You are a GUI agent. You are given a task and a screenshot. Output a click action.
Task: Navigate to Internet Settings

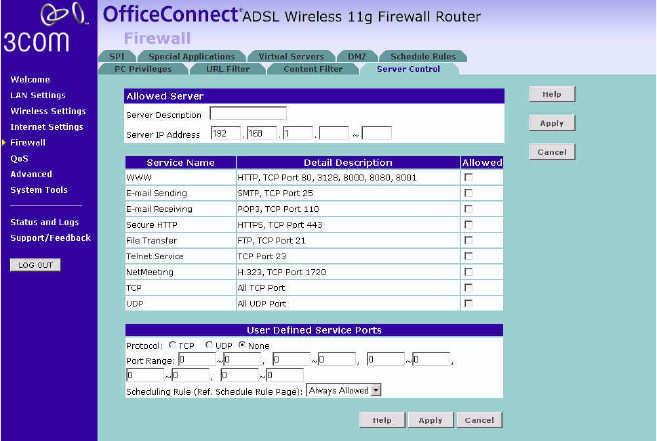coord(47,127)
